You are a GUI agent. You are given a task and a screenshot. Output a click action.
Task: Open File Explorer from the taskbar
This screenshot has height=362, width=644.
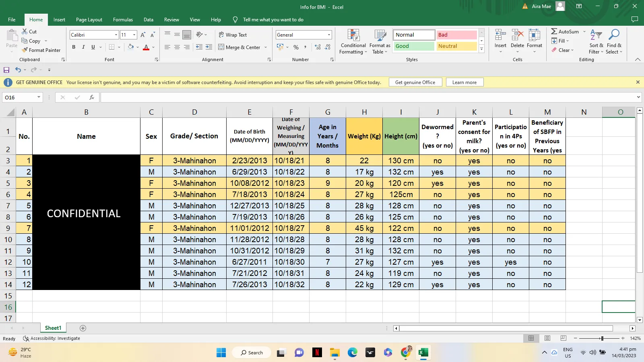pyautogui.click(x=335, y=353)
